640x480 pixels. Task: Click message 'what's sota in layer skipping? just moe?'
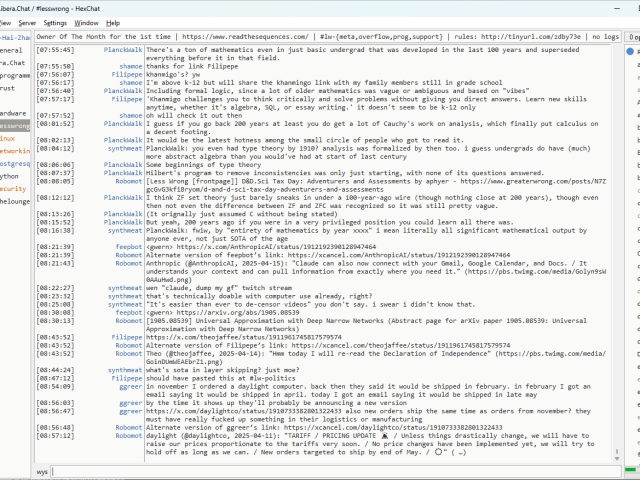[222, 370]
